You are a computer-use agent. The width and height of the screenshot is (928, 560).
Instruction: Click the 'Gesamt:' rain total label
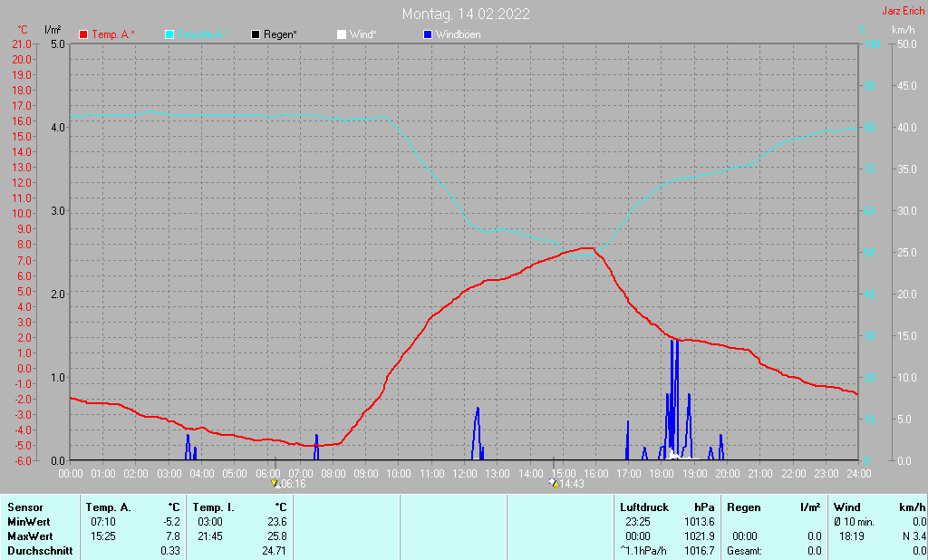pos(745,551)
